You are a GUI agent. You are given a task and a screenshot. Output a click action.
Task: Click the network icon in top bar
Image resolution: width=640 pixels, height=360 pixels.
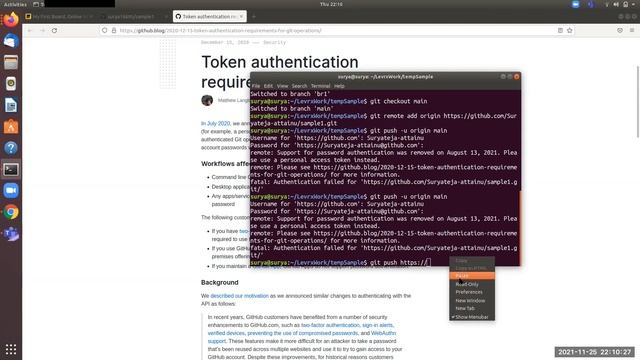tap(607, 4)
